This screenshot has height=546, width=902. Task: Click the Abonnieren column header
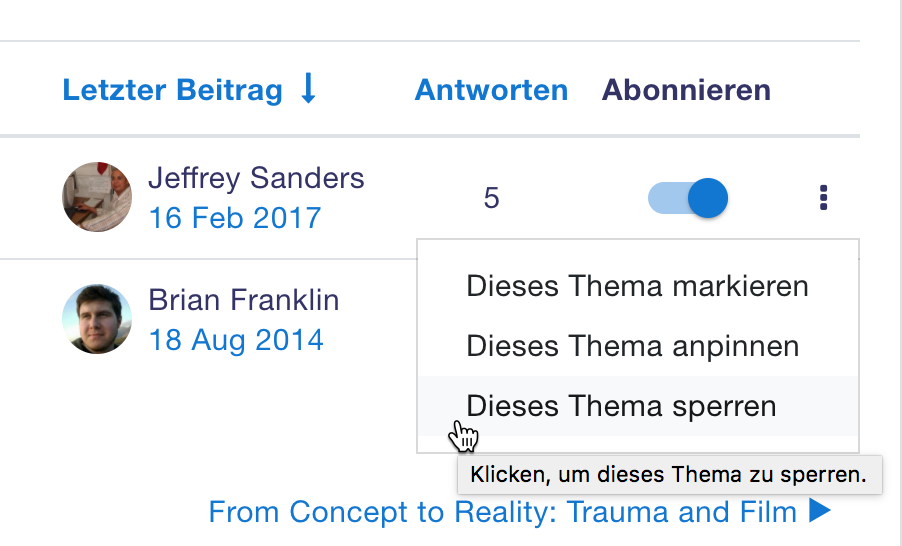[685, 90]
